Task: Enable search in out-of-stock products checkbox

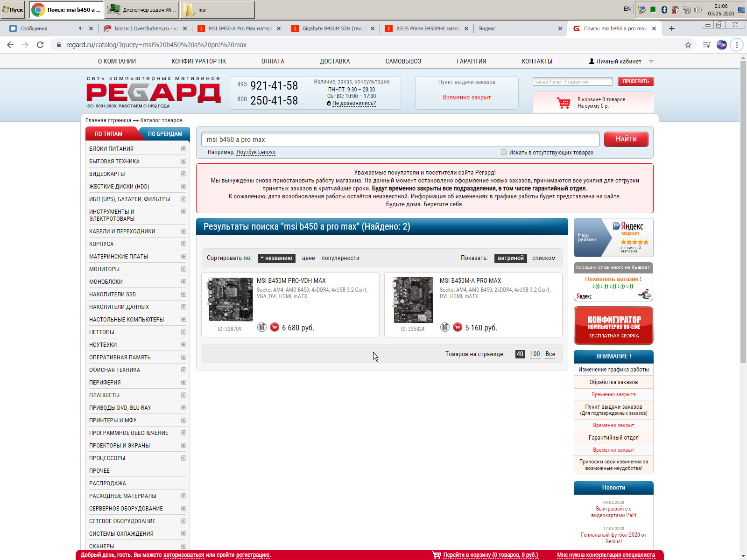Action: 504,152
